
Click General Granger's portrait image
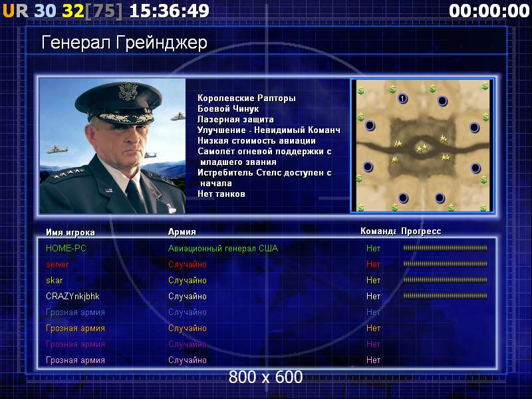click(112, 146)
